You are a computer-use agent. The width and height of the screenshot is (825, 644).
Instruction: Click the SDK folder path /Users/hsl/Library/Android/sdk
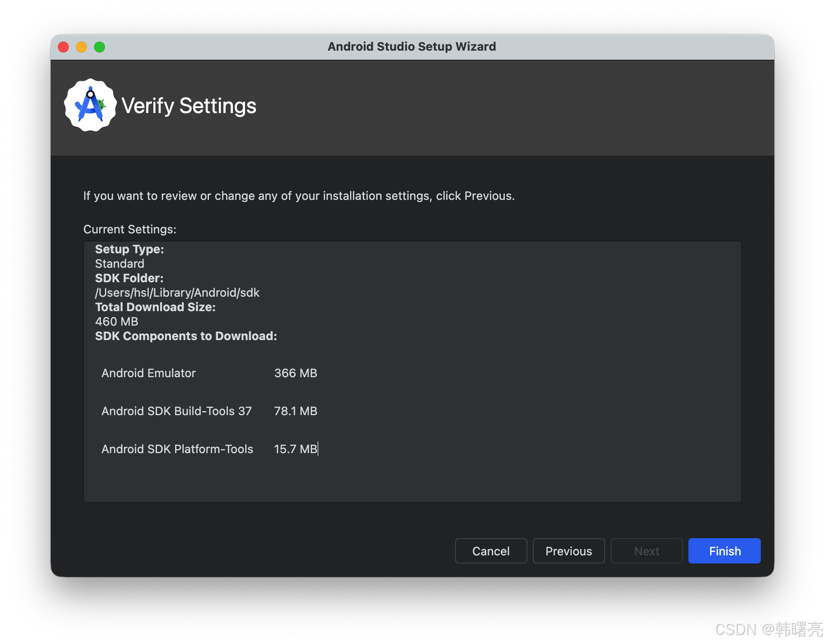point(177,293)
